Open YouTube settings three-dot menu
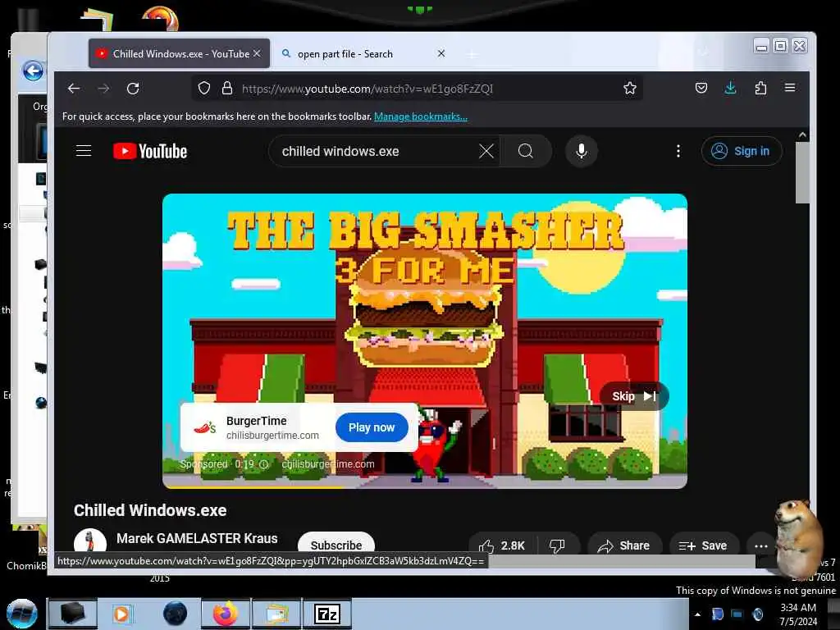 [x=678, y=151]
